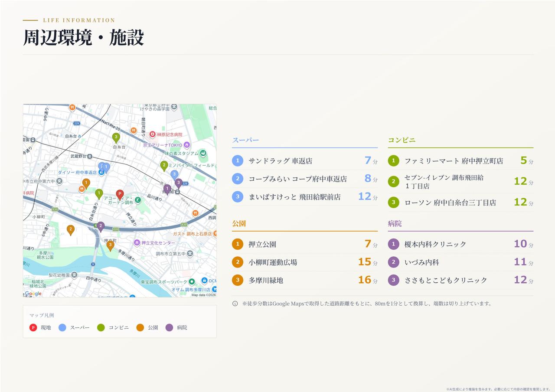The image size is (555, 392).
Task: Select number badge 2 beside コープみらい
Action: point(238,179)
